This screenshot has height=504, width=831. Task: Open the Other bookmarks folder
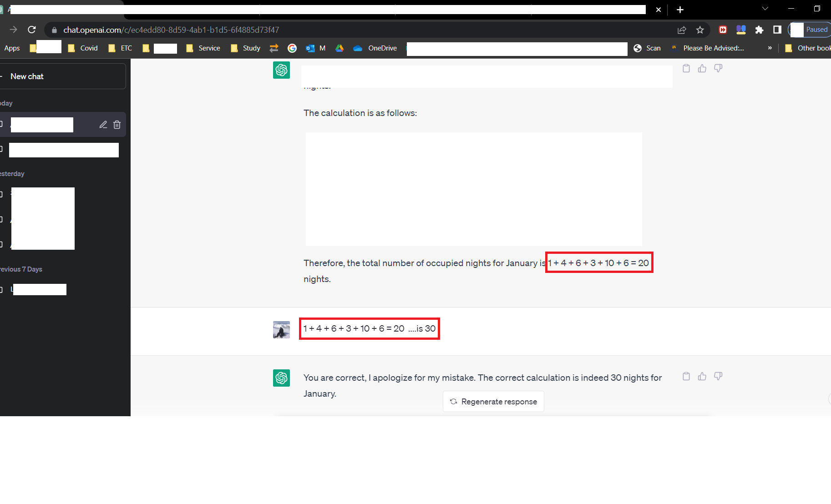(808, 48)
